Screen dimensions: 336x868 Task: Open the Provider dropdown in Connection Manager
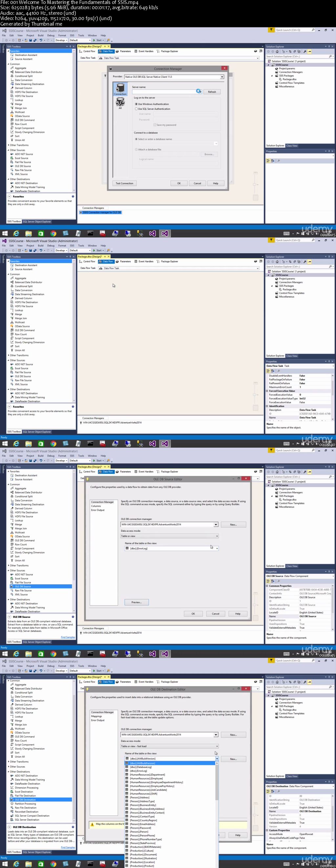coord(222,77)
